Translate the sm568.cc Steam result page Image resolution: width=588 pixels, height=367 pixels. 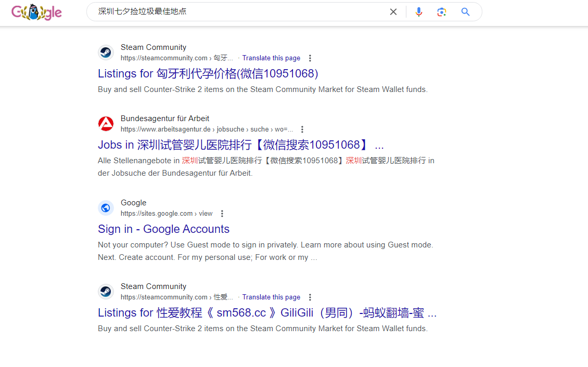pos(271,297)
